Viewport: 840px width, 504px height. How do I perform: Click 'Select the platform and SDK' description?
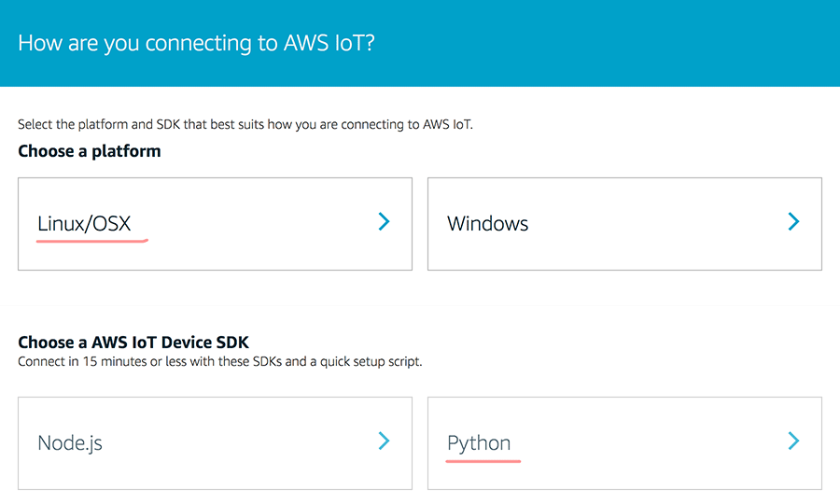click(x=245, y=124)
